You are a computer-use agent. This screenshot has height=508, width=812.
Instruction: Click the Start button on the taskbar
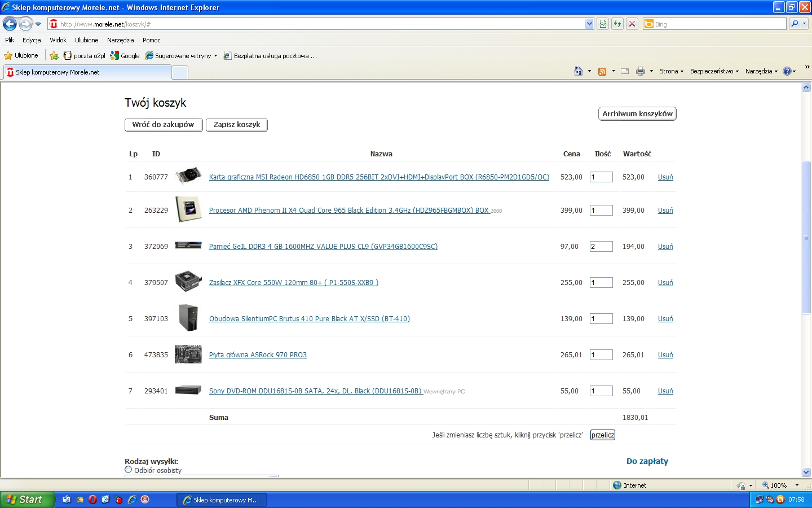coord(27,500)
